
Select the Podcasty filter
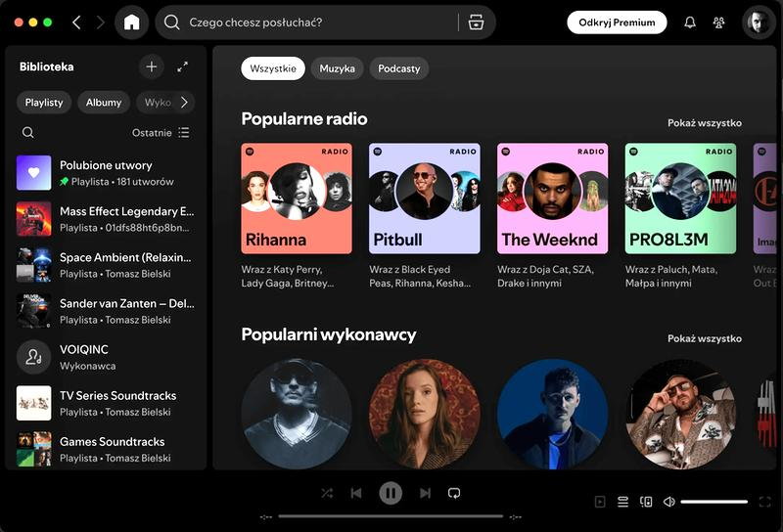pos(399,68)
